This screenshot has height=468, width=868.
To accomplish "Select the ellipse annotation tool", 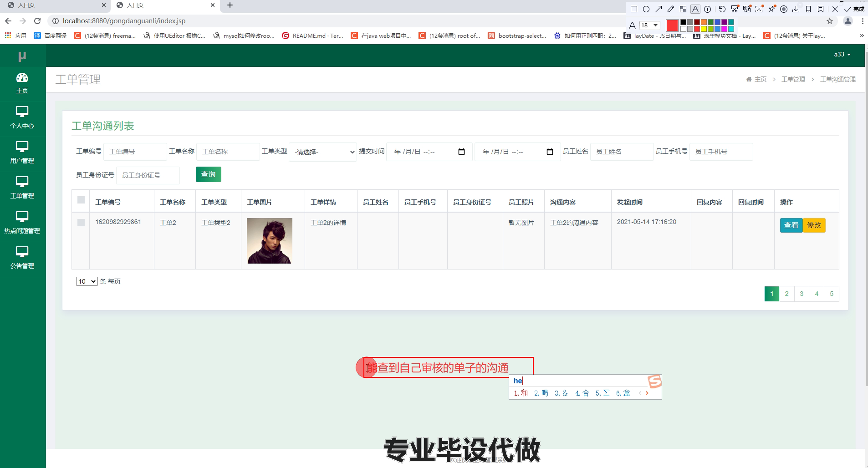I will pyautogui.click(x=646, y=9).
